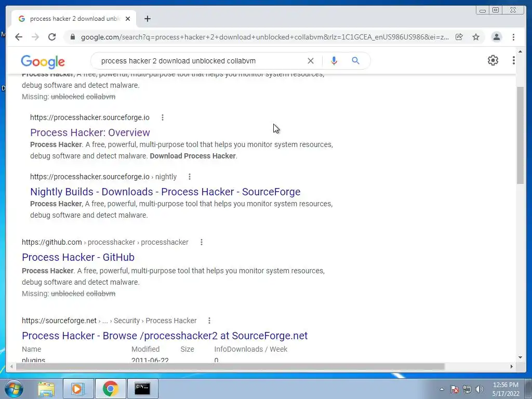Open Process Hacker Browse /processhacker2 SourceForge link

click(x=165, y=336)
